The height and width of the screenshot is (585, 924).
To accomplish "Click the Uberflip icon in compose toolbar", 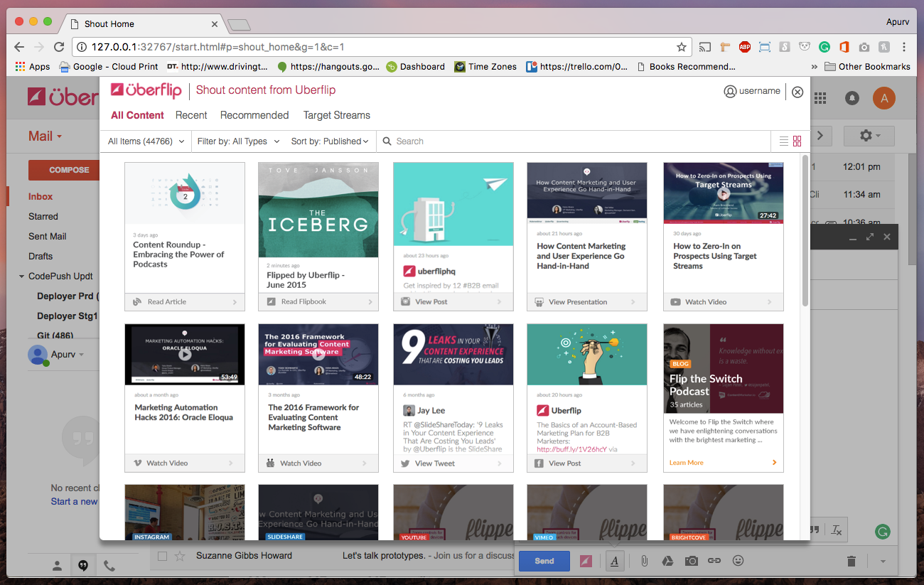I will (586, 561).
